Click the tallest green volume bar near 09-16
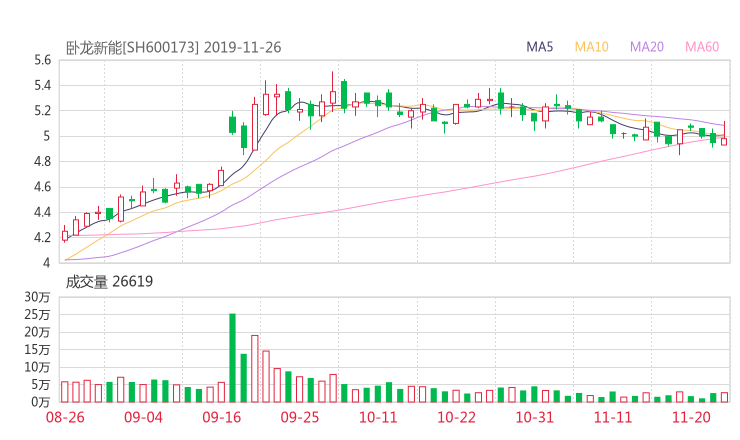Image resolution: width=740 pixels, height=440 pixels. (x=232, y=358)
